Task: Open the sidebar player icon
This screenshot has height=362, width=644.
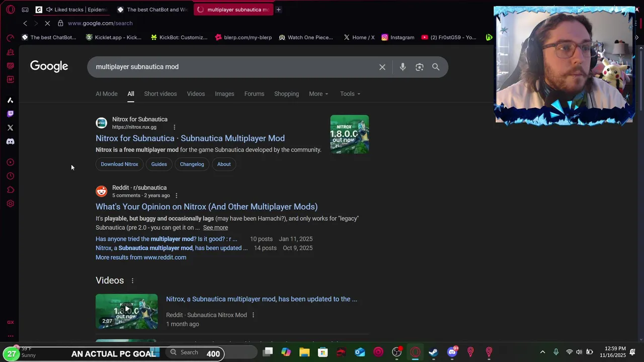Action: click(10, 162)
